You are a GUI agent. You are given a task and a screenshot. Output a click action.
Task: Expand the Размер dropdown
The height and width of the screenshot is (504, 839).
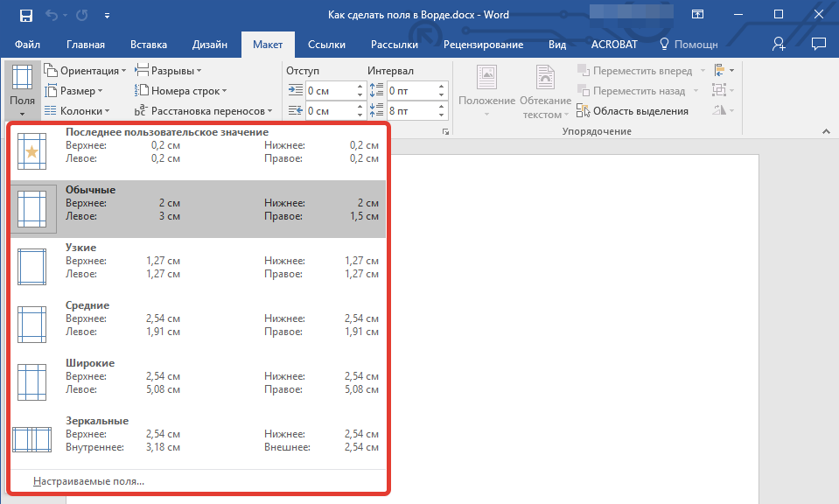click(73, 91)
